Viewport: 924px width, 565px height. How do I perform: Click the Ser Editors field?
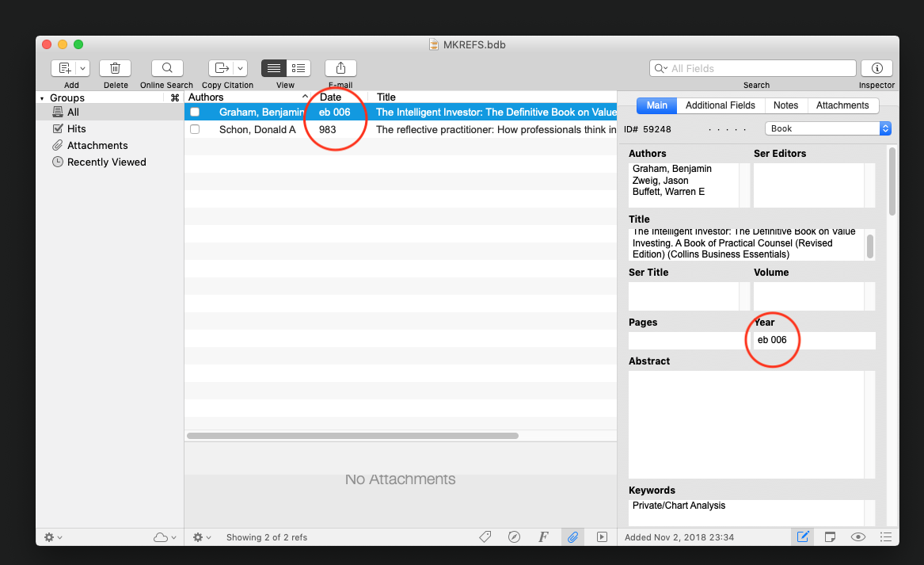coord(808,185)
